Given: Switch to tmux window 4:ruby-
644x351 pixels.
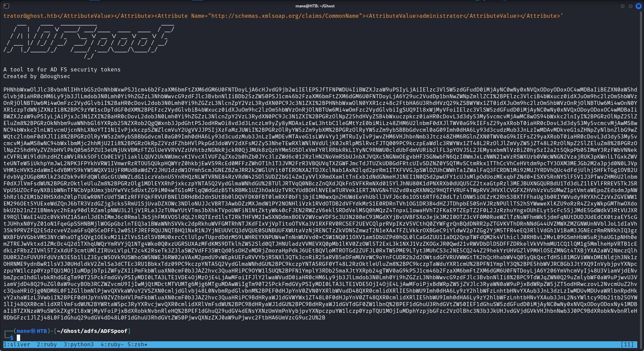Looking at the screenshot, I should (112, 344).
